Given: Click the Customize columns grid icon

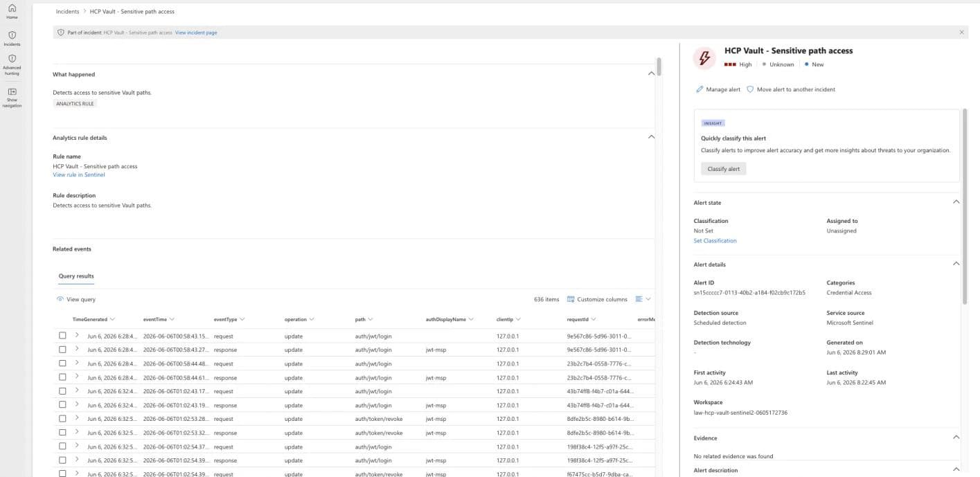Looking at the screenshot, I should (x=571, y=299).
